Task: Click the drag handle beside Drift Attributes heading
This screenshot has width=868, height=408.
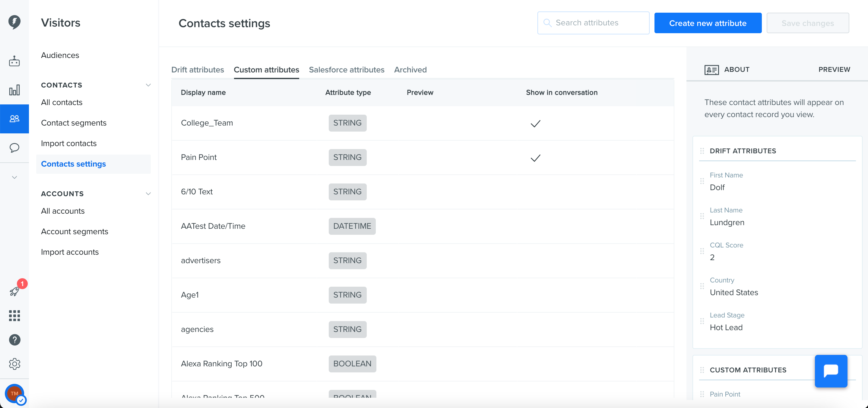Action: (x=702, y=151)
